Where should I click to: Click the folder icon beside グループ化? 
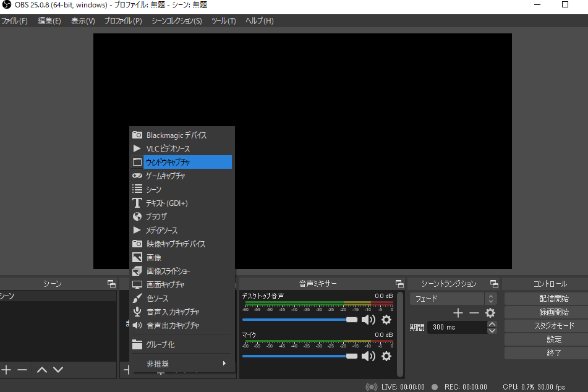tap(137, 344)
